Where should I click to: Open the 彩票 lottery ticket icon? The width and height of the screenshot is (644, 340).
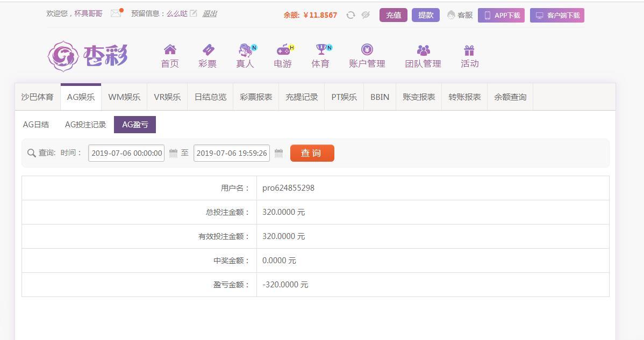click(x=207, y=50)
